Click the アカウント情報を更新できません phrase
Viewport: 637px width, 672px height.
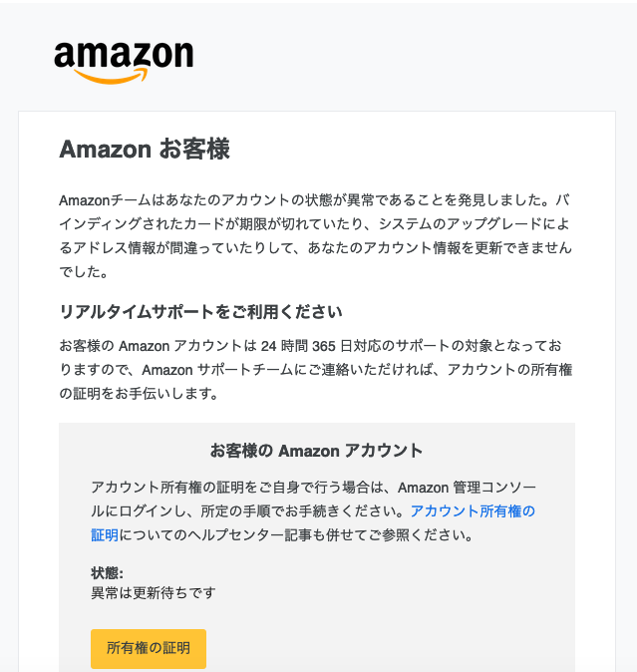tap(468, 247)
